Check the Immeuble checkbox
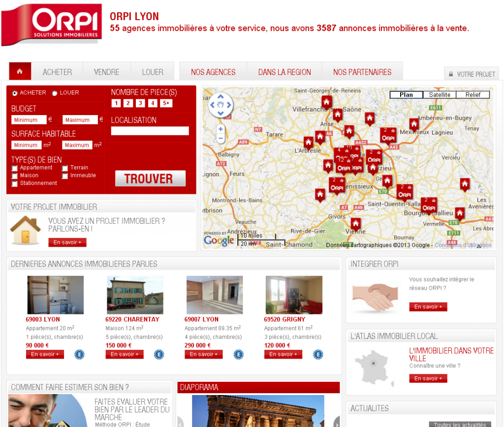504x427 pixels. click(x=65, y=176)
